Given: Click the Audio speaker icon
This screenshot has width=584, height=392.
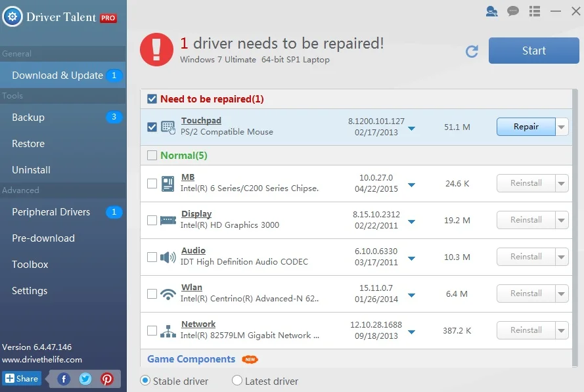Looking at the screenshot, I should (x=168, y=257).
